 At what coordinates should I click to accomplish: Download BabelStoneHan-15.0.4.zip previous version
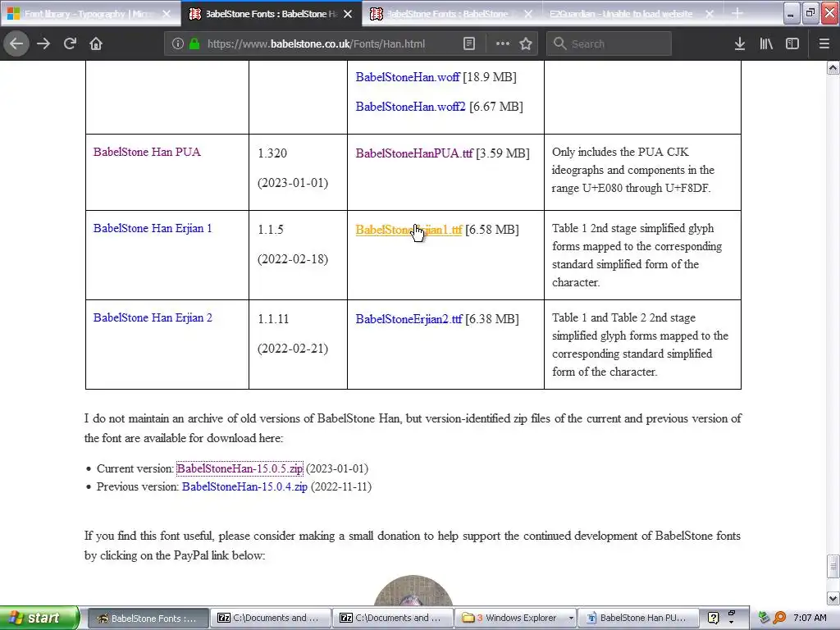point(244,487)
